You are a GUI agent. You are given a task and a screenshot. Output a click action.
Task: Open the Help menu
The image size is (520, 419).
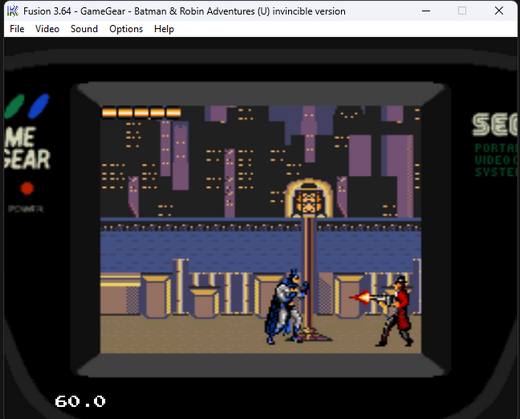[x=164, y=29]
